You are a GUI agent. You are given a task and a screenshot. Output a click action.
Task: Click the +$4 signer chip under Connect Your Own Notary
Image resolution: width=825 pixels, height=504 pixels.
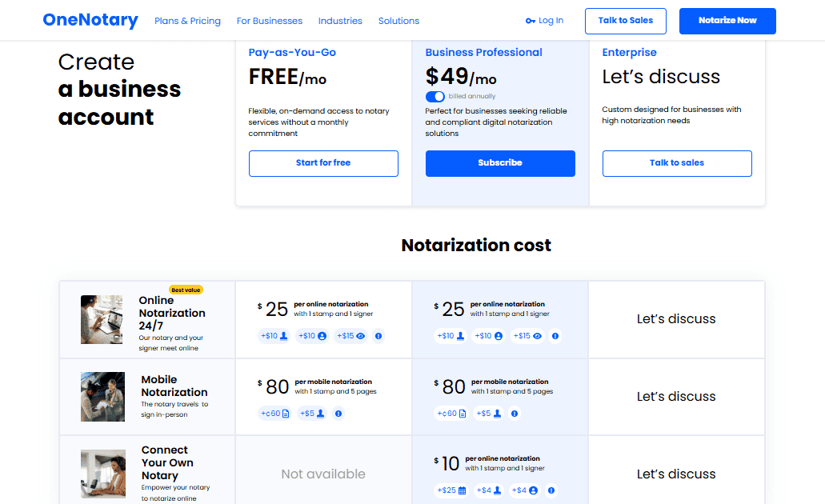click(526, 490)
